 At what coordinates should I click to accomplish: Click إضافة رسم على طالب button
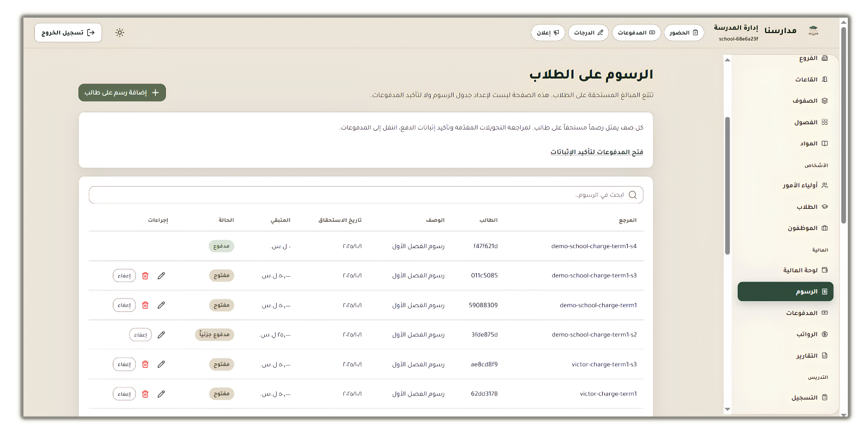(x=122, y=93)
